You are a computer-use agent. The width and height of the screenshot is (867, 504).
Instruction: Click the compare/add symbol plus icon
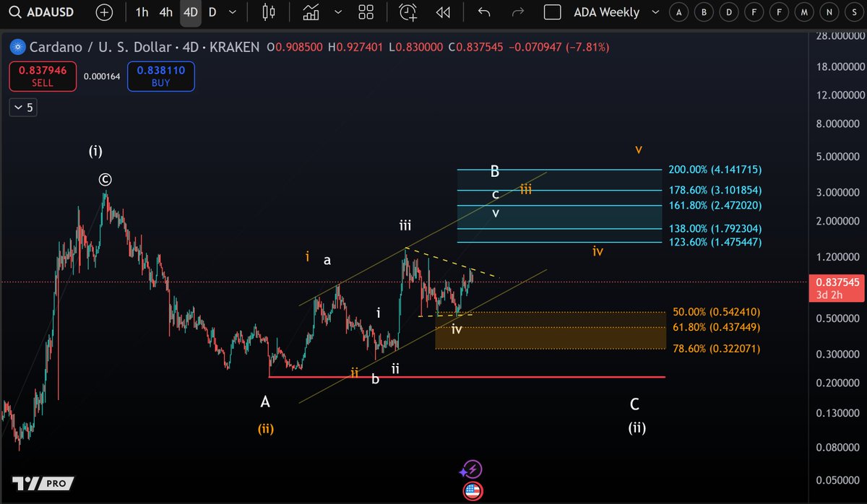pyautogui.click(x=104, y=12)
